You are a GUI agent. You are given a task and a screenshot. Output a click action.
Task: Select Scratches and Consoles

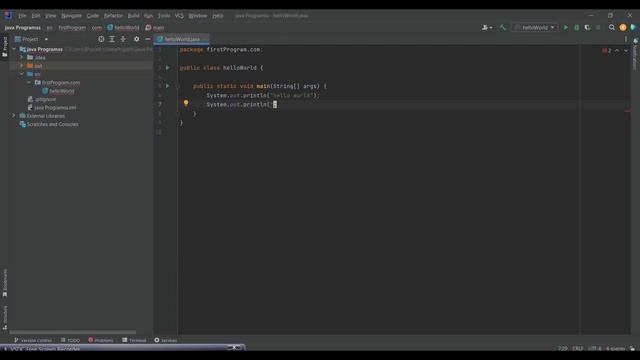click(49, 124)
